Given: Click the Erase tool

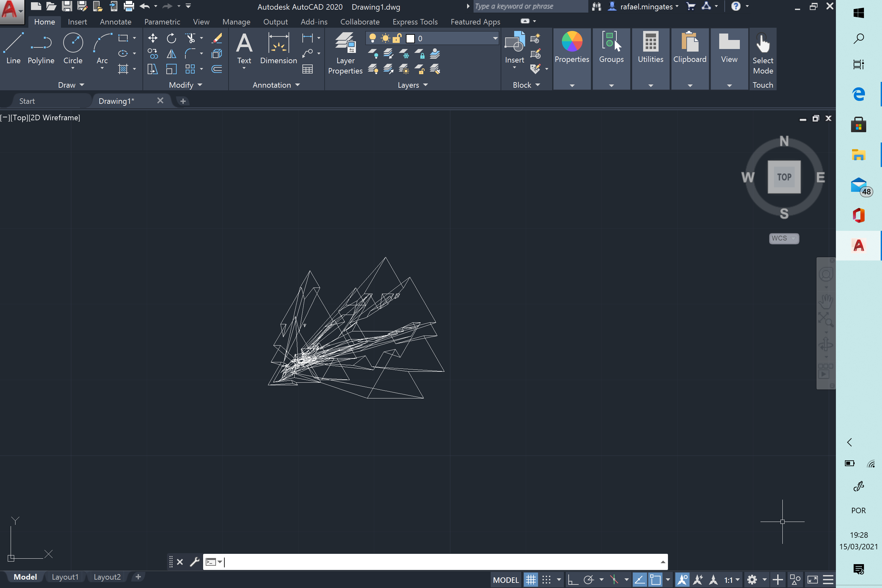Looking at the screenshot, I should tap(217, 38).
